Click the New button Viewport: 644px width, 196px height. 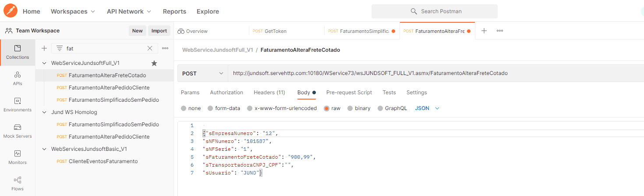138,31
